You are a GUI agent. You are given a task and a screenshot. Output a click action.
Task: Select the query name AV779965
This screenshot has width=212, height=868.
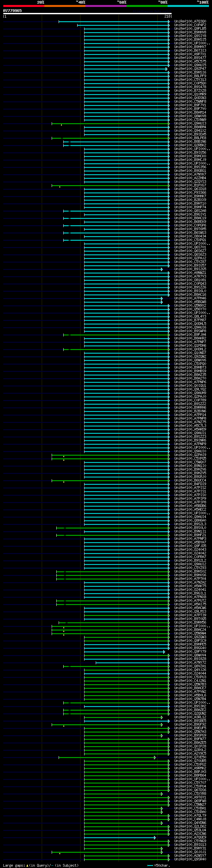[x=13, y=11]
